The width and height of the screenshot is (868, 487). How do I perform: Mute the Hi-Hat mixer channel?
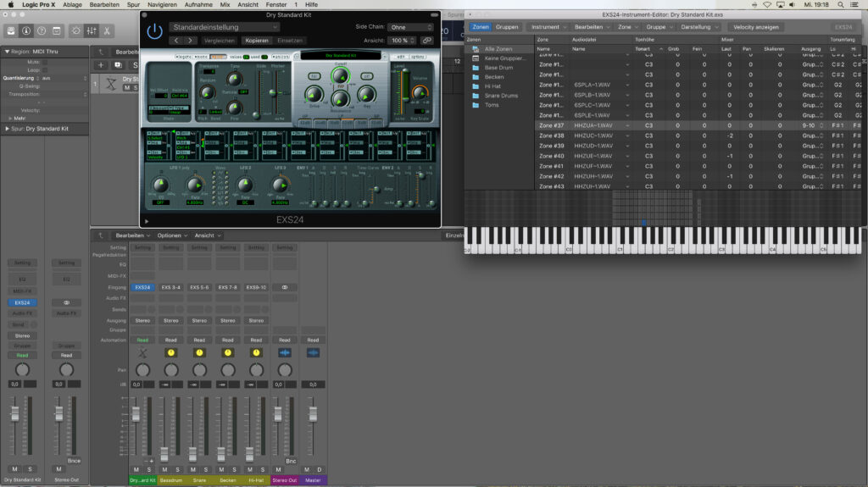(x=250, y=469)
